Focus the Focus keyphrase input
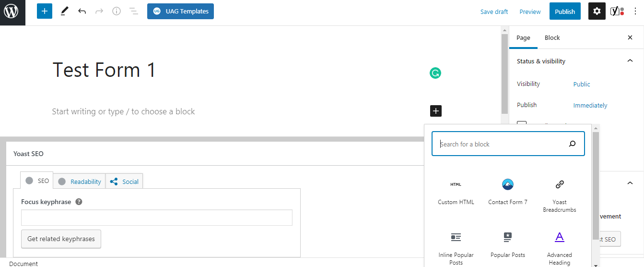Image resolution: width=644 pixels, height=267 pixels. 157,218
